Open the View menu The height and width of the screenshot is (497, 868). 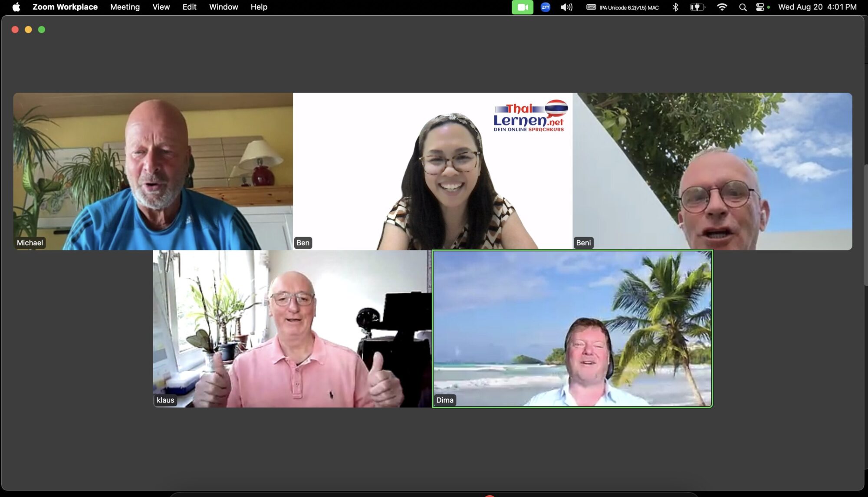(x=161, y=7)
